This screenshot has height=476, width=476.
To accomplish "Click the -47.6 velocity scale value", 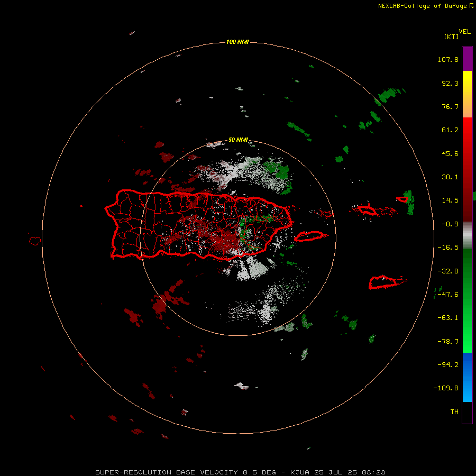I will (x=448, y=295).
